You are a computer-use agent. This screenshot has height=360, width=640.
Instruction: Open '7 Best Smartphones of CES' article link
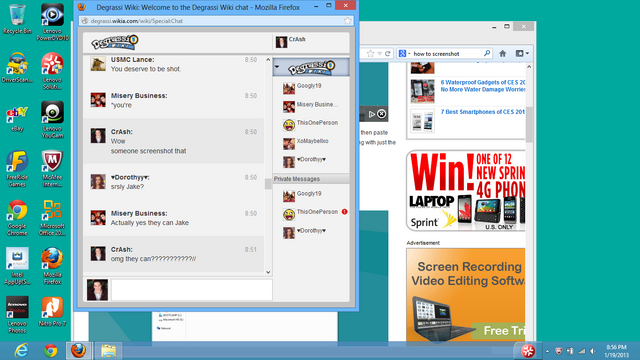[482, 112]
